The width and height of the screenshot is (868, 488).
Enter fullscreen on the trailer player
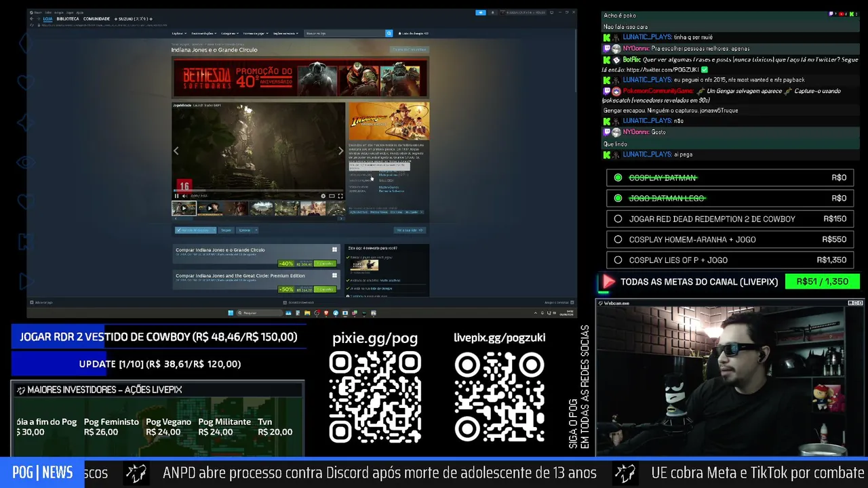pyautogui.click(x=340, y=196)
